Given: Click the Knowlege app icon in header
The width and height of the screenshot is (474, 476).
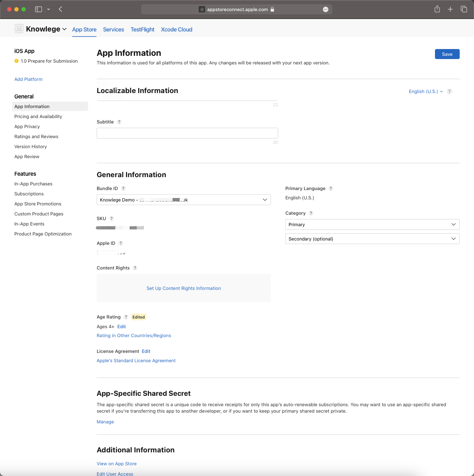Looking at the screenshot, I should click(19, 29).
